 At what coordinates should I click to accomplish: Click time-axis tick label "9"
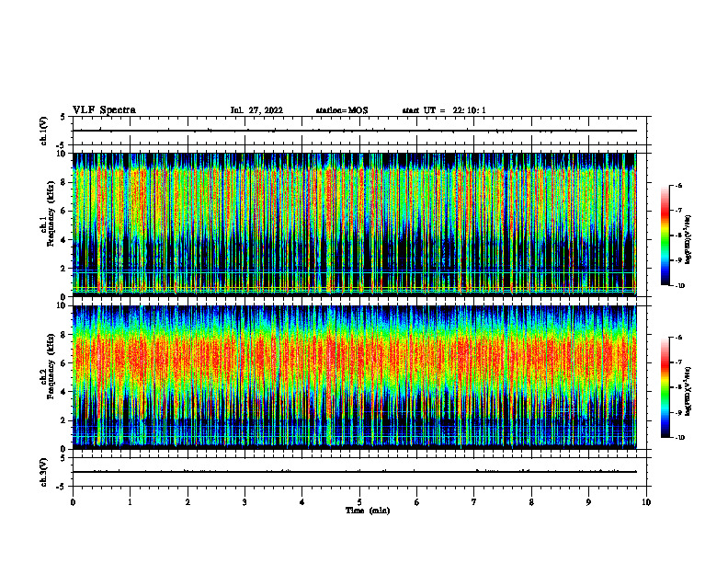tap(588, 502)
